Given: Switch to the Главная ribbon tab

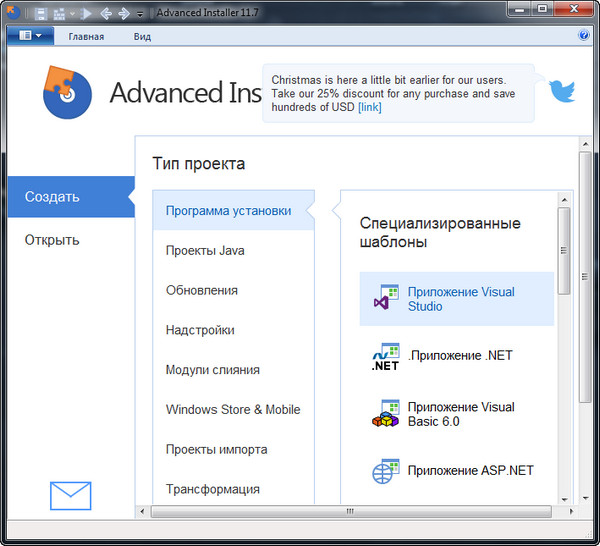Looking at the screenshot, I should (86, 37).
